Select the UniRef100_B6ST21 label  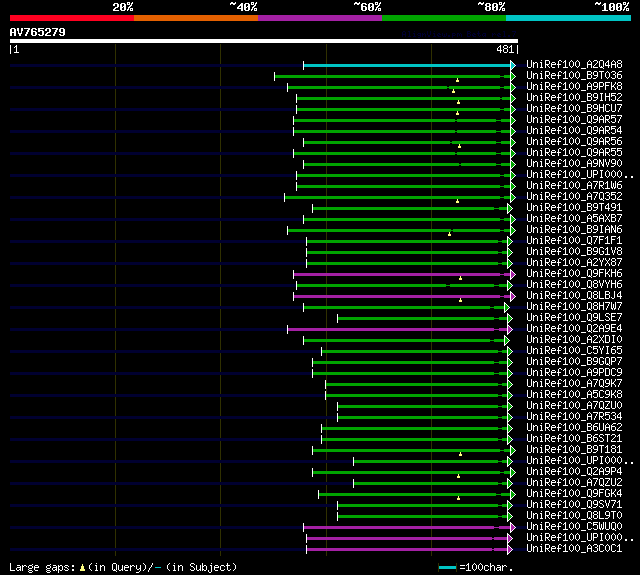pyautogui.click(x=574, y=439)
